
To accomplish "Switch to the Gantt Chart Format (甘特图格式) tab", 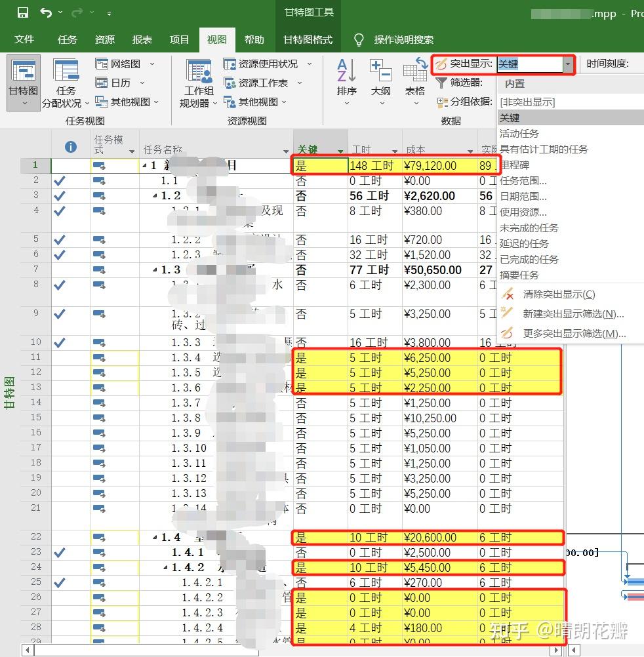I will 308,39.
